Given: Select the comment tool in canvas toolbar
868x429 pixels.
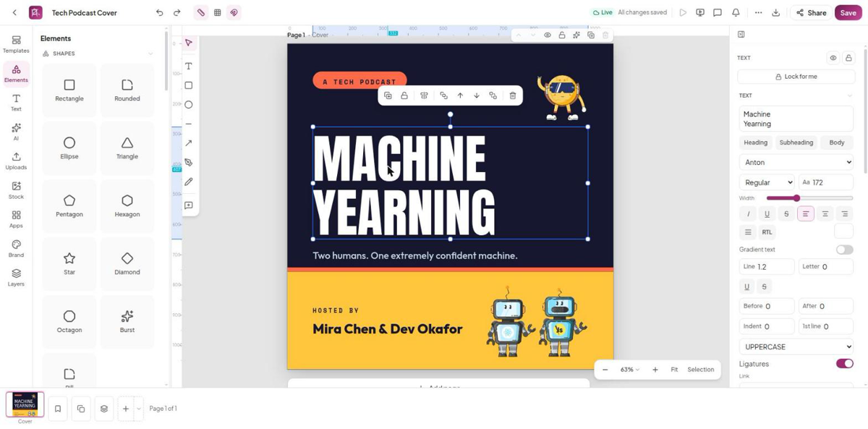Looking at the screenshot, I should [189, 205].
